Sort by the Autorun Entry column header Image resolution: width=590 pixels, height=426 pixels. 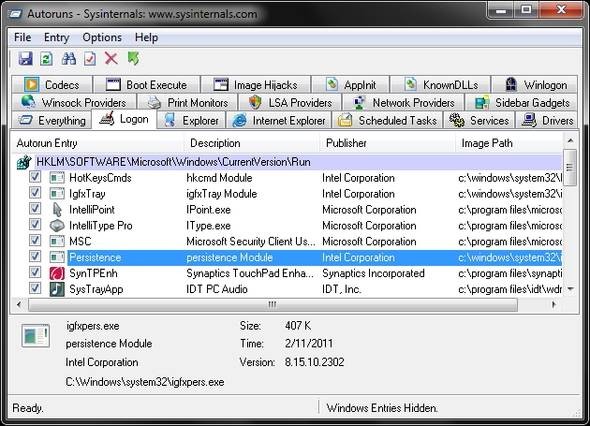coord(98,143)
